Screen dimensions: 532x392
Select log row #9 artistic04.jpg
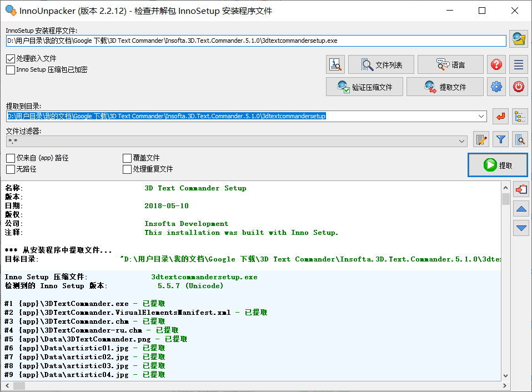85,374
